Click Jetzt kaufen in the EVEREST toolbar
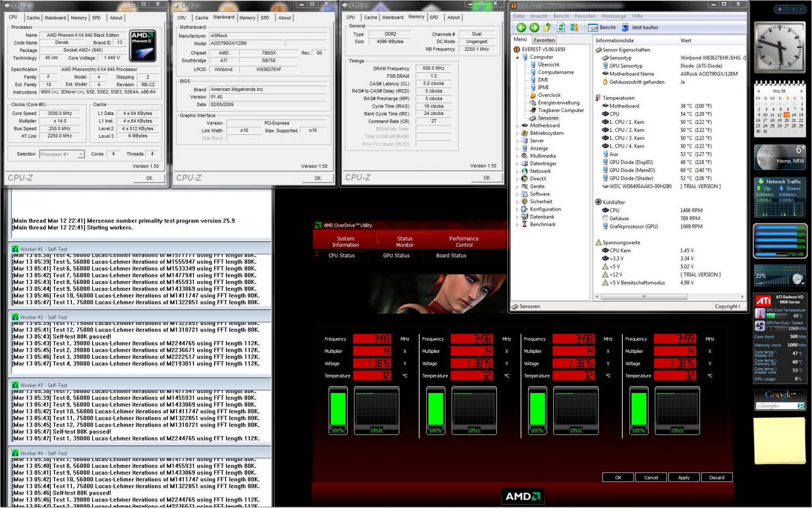Screen dimensions: 812x508 click(x=640, y=28)
